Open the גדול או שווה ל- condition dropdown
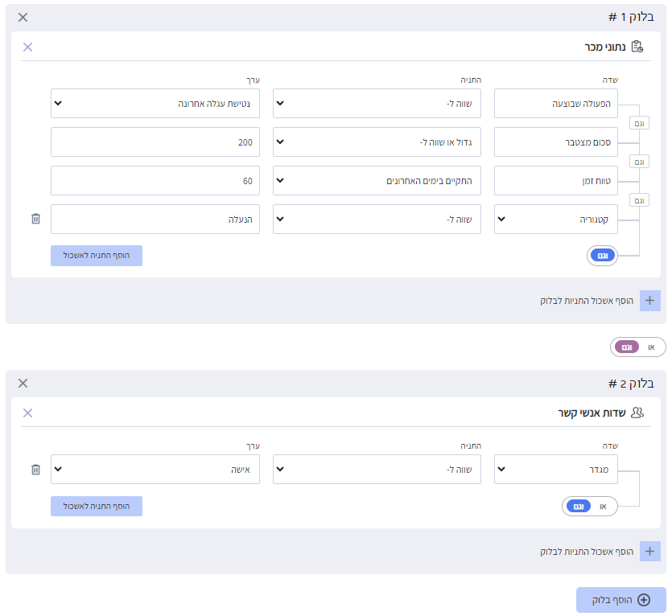 (377, 142)
